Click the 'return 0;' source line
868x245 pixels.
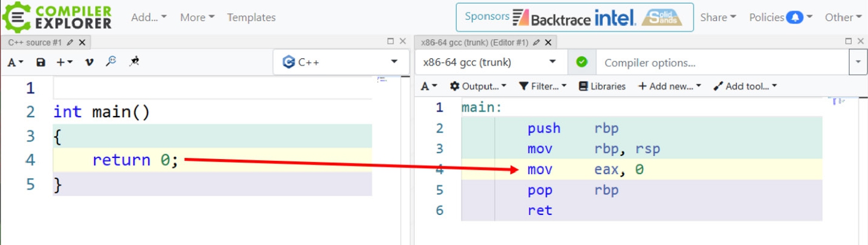[135, 160]
